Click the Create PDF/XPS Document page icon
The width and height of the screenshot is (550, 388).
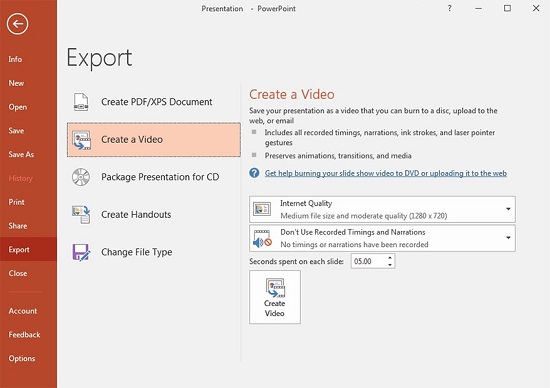(81, 102)
